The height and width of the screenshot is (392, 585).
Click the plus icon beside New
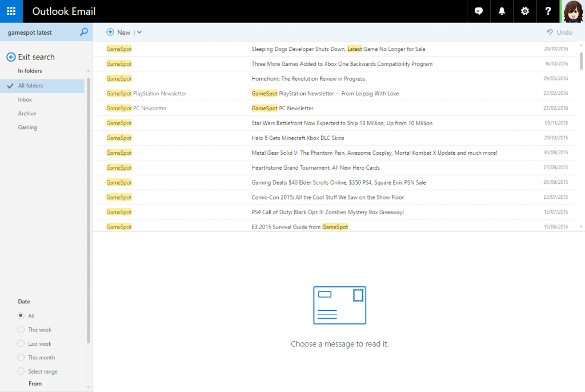pyautogui.click(x=110, y=32)
